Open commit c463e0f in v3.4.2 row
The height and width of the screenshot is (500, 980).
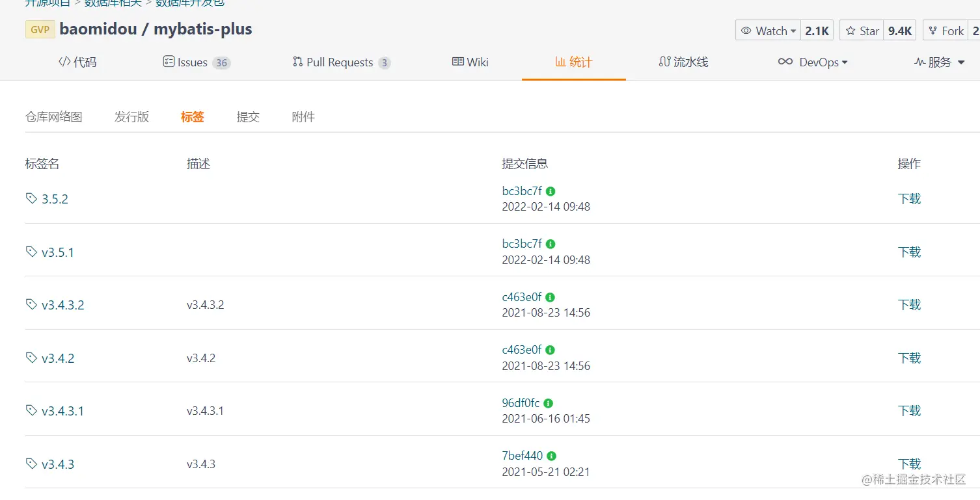[x=521, y=350]
